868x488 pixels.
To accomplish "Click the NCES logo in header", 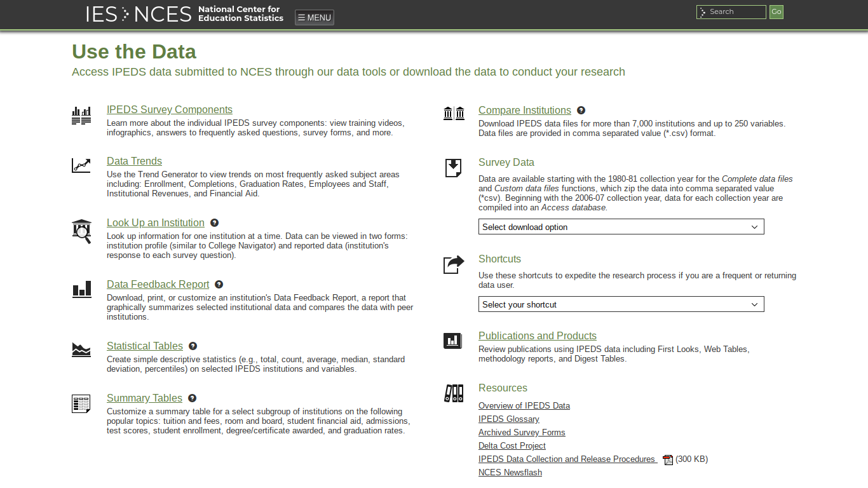I will point(163,14).
